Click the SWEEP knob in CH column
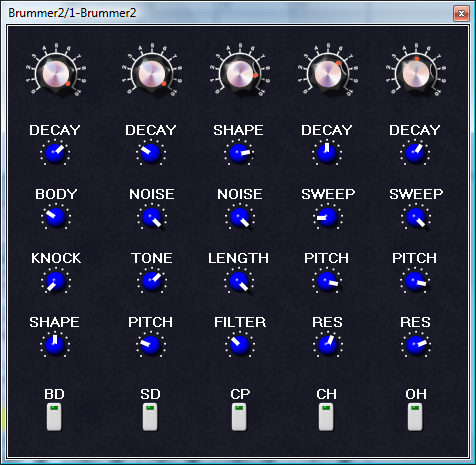Screen dimensions: 476x465 coord(328,217)
